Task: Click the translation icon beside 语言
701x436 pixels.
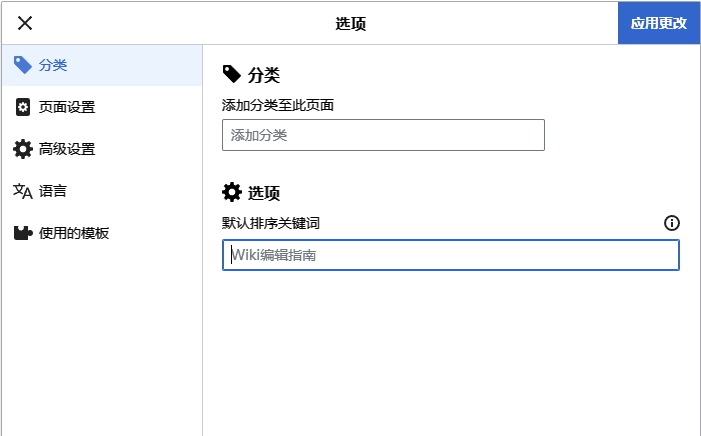Action: coord(22,191)
